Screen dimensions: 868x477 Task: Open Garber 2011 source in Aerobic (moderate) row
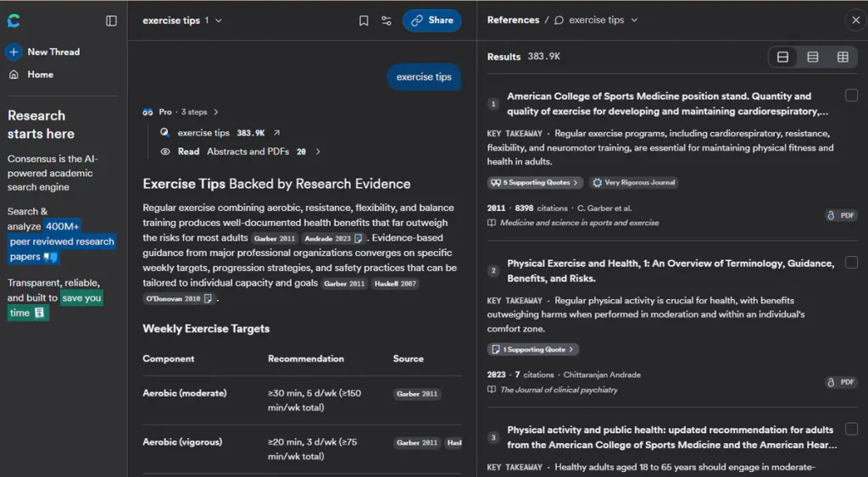pos(417,394)
